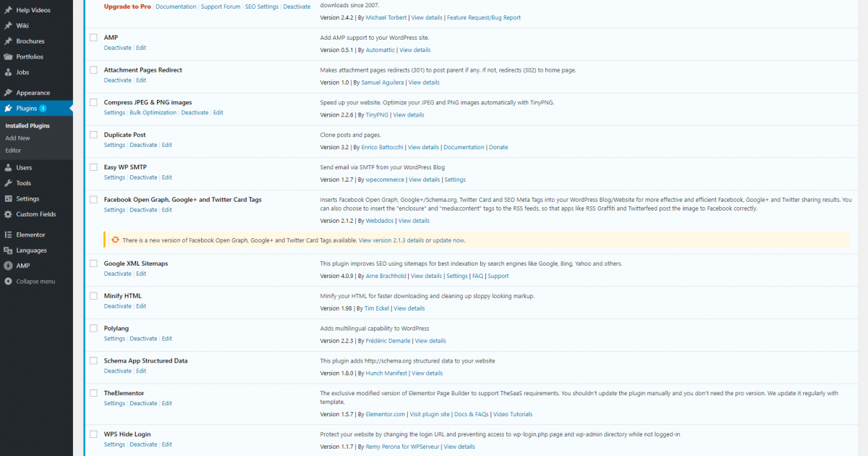Select the Facebook Open Graph plugin checkbox
Viewport: 868px width, 456px height.
(93, 199)
